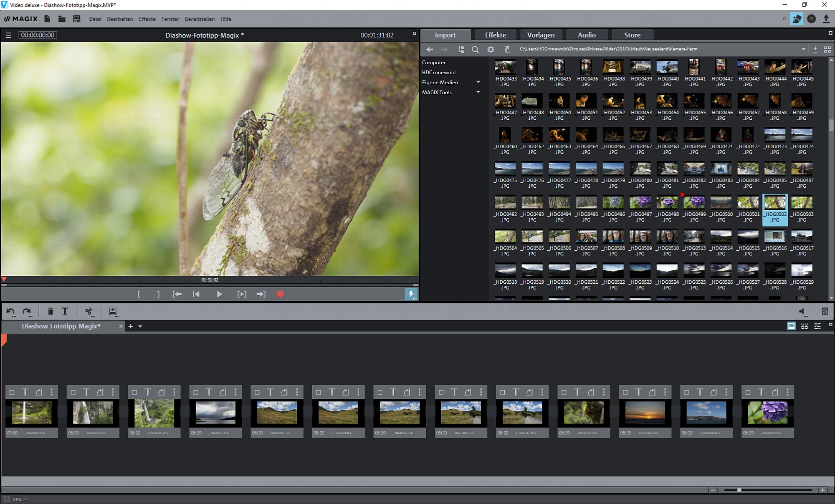This screenshot has width=835, height=504.
Task: Toggle storyboard view mode icon
Action: [791, 326]
